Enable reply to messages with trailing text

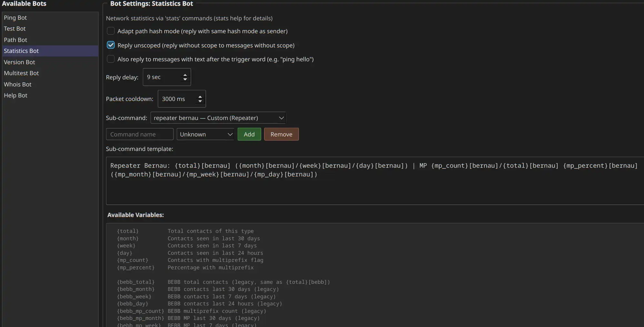click(111, 59)
